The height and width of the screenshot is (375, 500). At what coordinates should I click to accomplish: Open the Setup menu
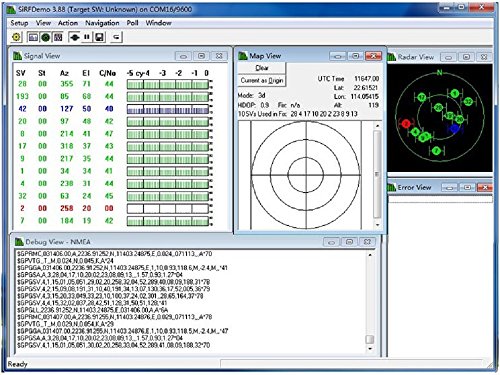[x=19, y=23]
